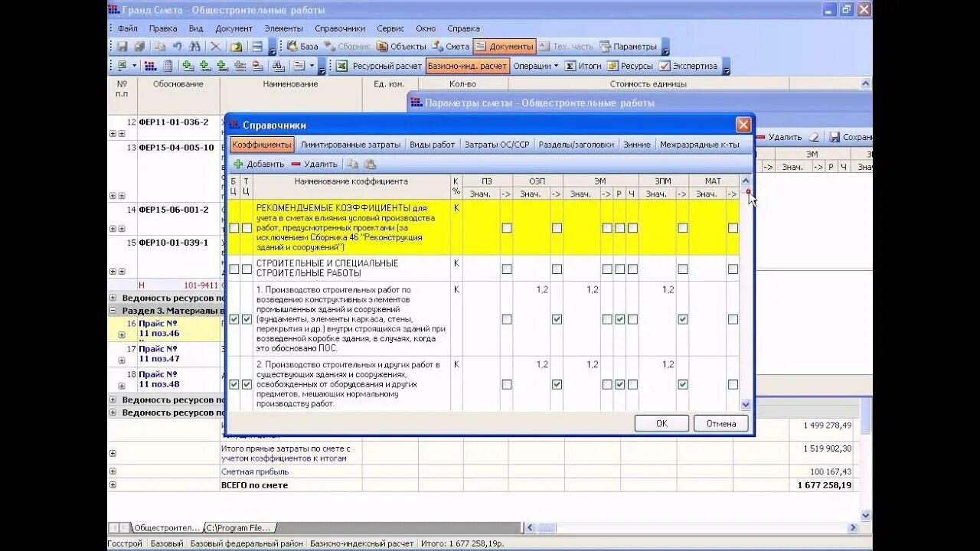Toggle ОЗП checkbox for coefficient 1
The image size is (980, 551).
coord(557,319)
